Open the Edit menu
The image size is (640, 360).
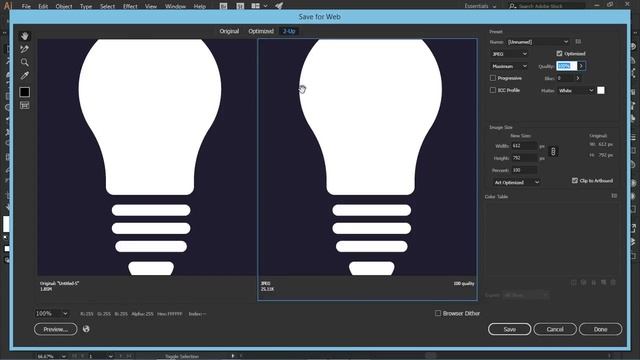43,6
